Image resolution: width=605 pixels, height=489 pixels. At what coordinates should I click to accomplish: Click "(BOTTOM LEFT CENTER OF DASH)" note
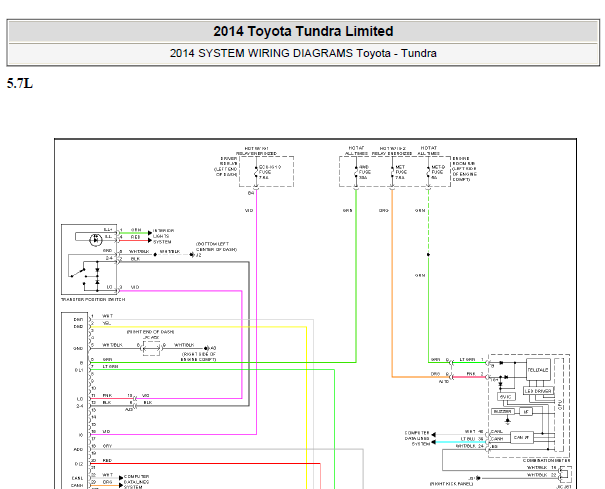click(x=216, y=247)
